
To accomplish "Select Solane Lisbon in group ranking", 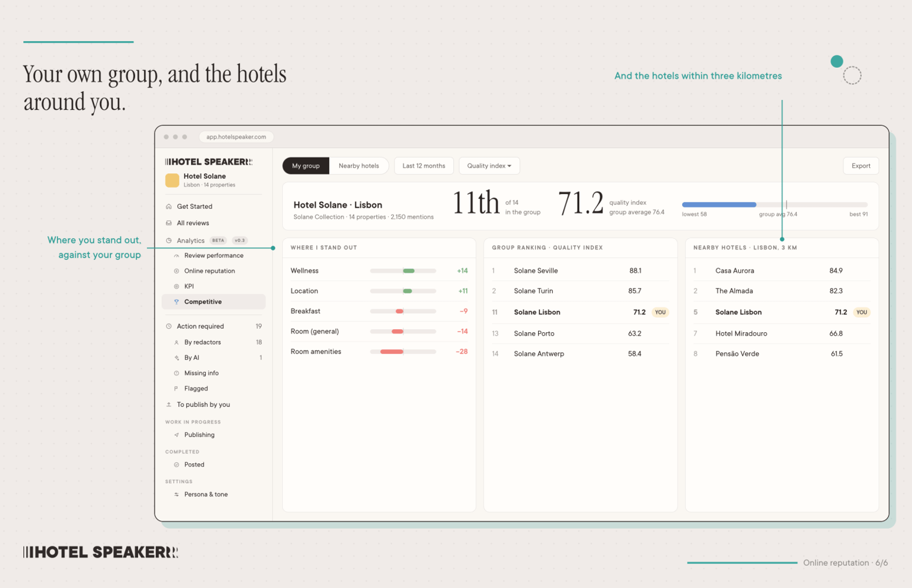I will [x=580, y=312].
